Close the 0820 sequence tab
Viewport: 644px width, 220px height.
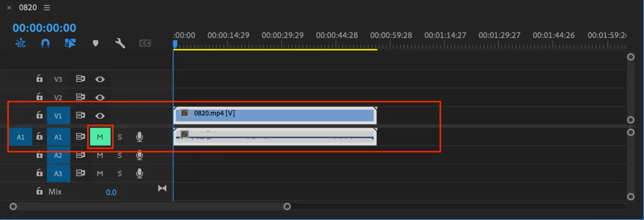tap(9, 8)
